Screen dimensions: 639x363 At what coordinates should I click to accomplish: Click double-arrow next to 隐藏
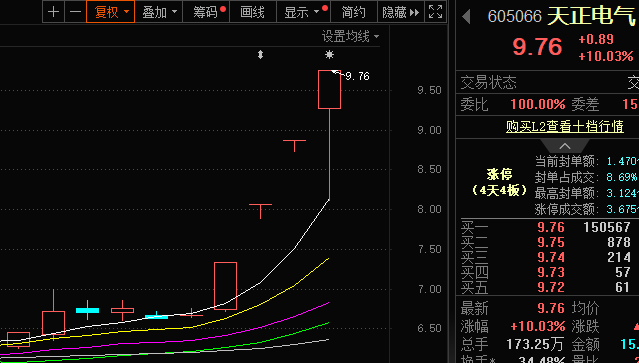414,13
